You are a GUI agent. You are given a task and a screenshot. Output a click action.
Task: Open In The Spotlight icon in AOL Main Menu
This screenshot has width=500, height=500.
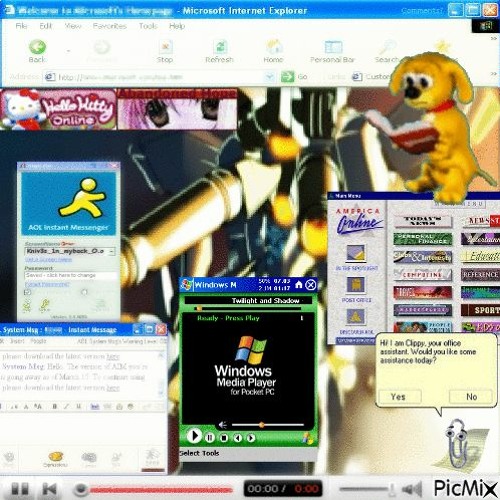point(356,253)
